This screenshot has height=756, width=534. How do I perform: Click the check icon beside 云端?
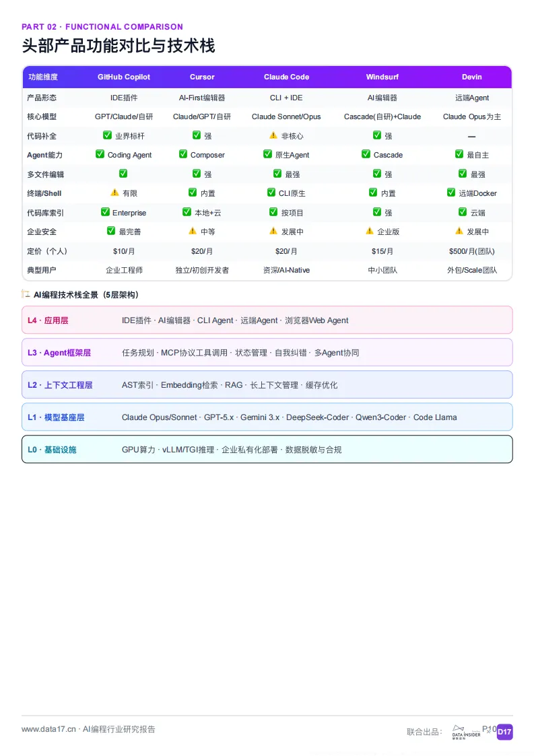click(463, 211)
